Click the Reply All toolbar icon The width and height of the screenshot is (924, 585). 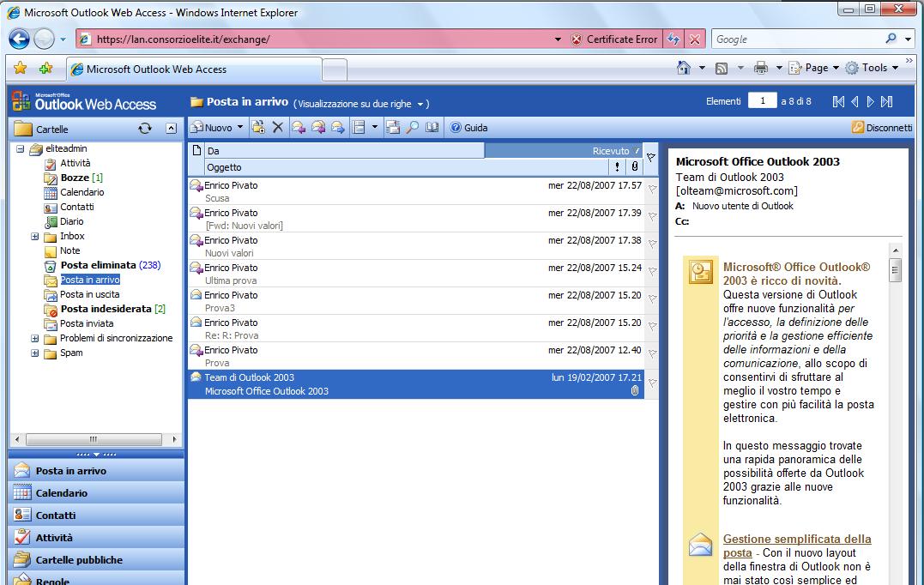point(318,127)
